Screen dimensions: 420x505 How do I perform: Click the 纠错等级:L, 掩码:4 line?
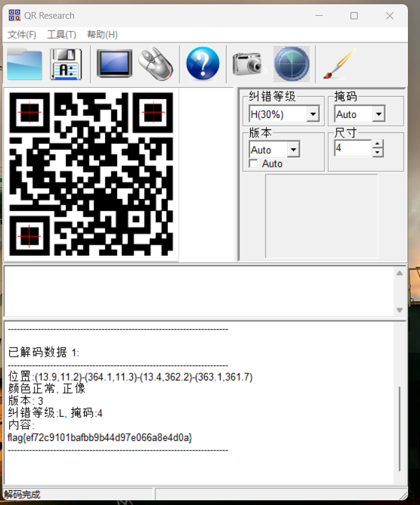[x=55, y=412]
